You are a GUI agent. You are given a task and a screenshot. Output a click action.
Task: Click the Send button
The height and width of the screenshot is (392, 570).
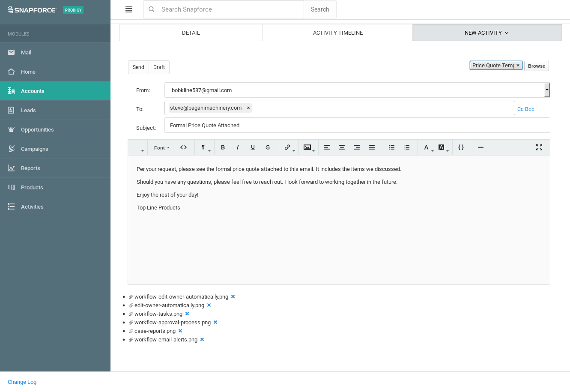pyautogui.click(x=138, y=67)
